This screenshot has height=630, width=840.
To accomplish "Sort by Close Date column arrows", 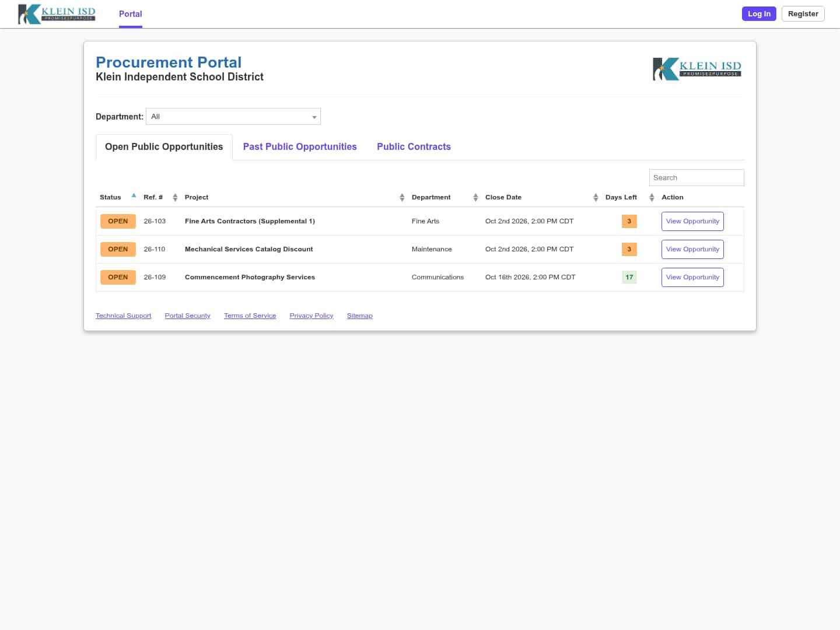I will click(x=596, y=198).
